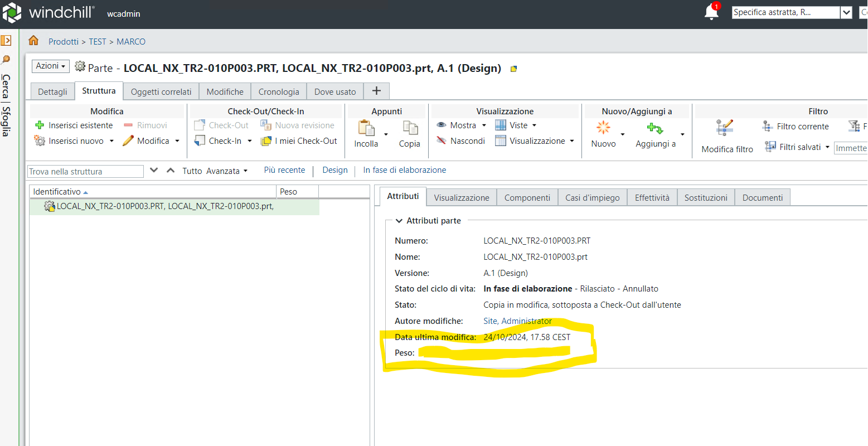Click the Incolla clipboard icon
Screen dimensions: 868x446
[x=366, y=128]
